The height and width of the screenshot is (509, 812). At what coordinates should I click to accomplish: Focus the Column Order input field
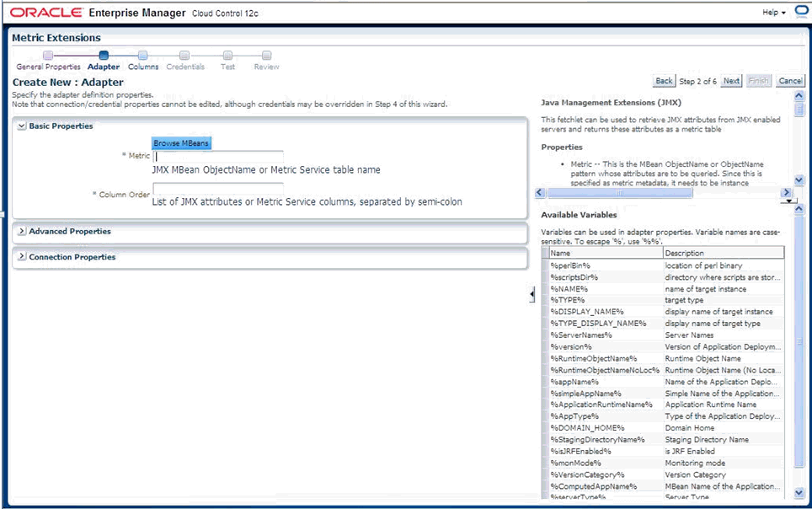218,189
